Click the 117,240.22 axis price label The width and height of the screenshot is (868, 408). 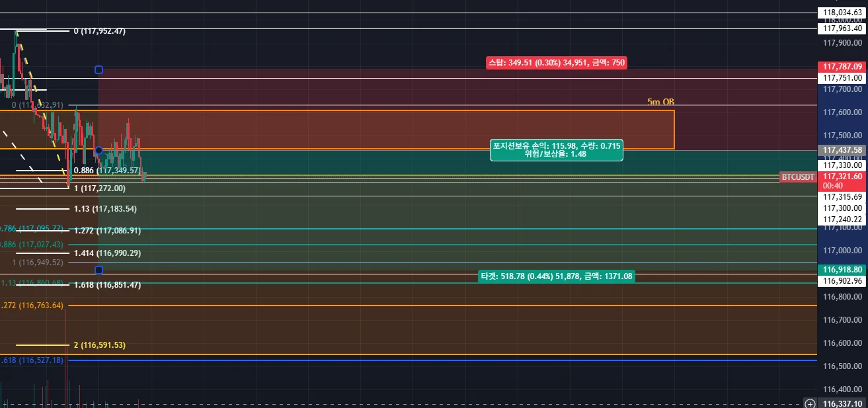click(843, 220)
